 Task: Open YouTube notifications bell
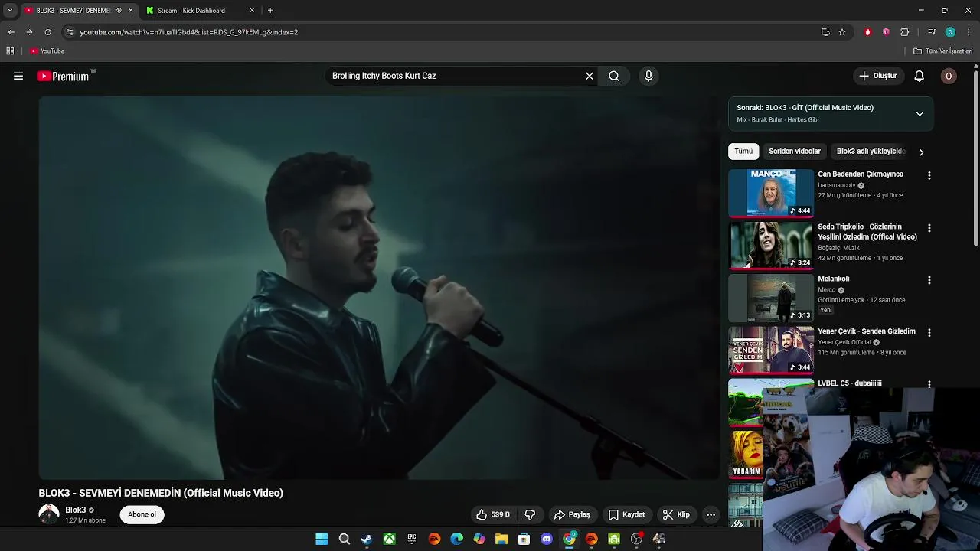pos(920,76)
